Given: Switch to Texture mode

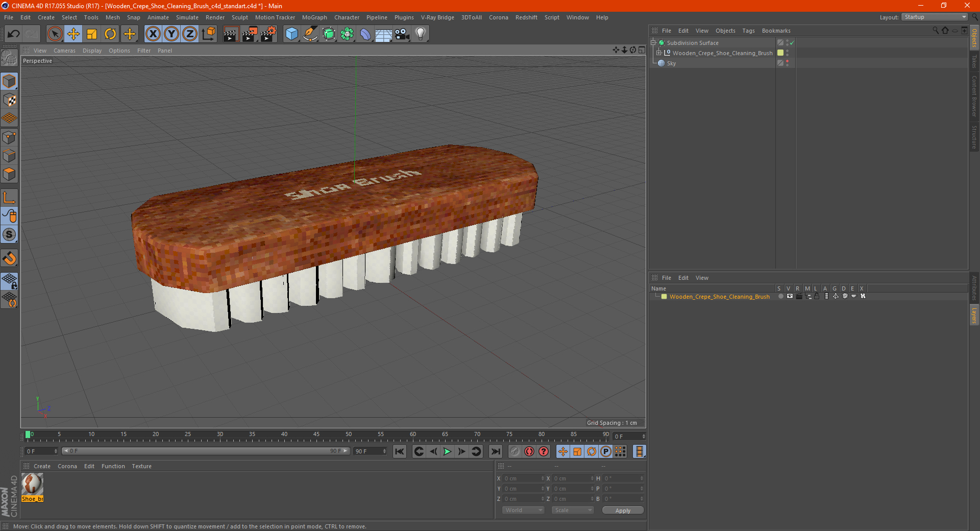Looking at the screenshot, I should (9, 100).
